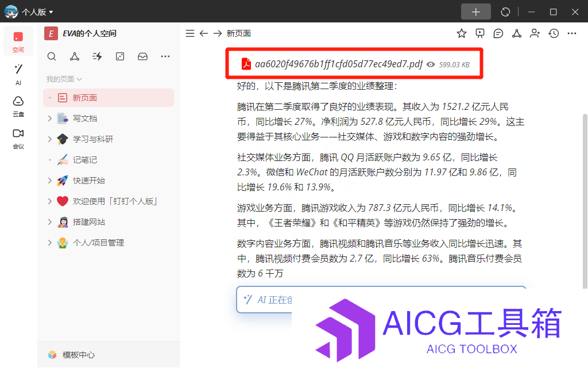
Task: Click the refresh sync icon in title bar
Action: click(x=505, y=12)
